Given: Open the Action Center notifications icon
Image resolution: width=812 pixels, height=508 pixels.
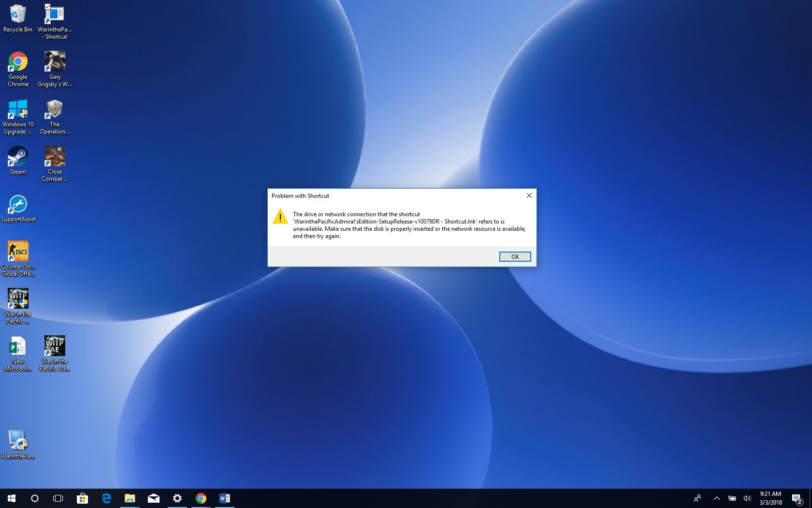Looking at the screenshot, I should (x=797, y=498).
